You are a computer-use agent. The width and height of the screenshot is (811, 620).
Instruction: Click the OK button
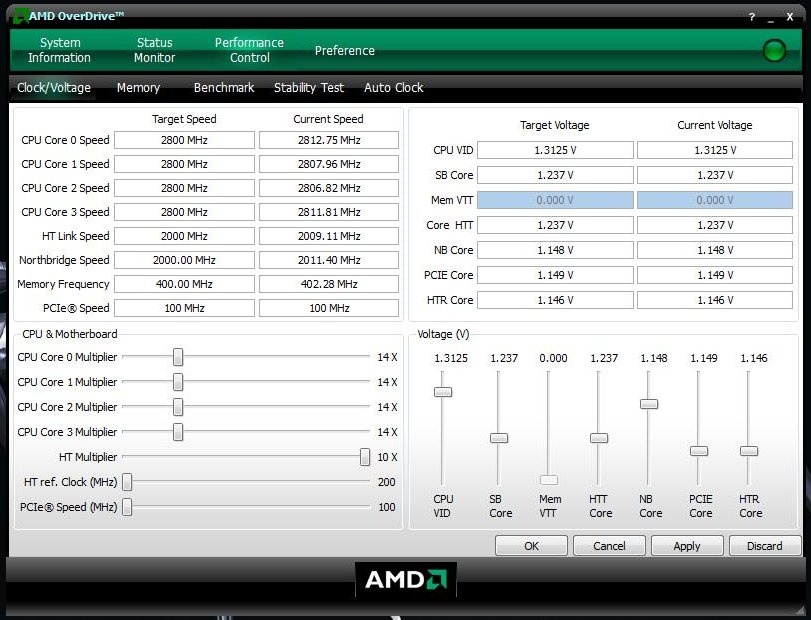[x=531, y=546]
